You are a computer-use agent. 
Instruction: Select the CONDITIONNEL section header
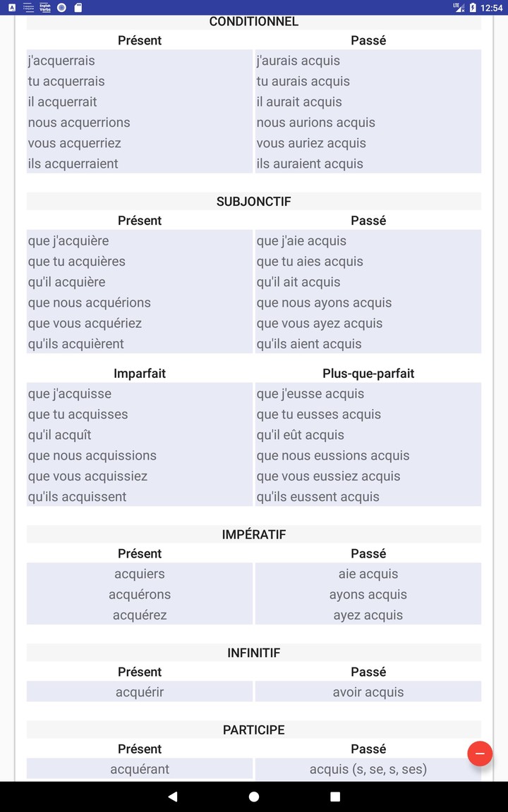click(x=254, y=22)
